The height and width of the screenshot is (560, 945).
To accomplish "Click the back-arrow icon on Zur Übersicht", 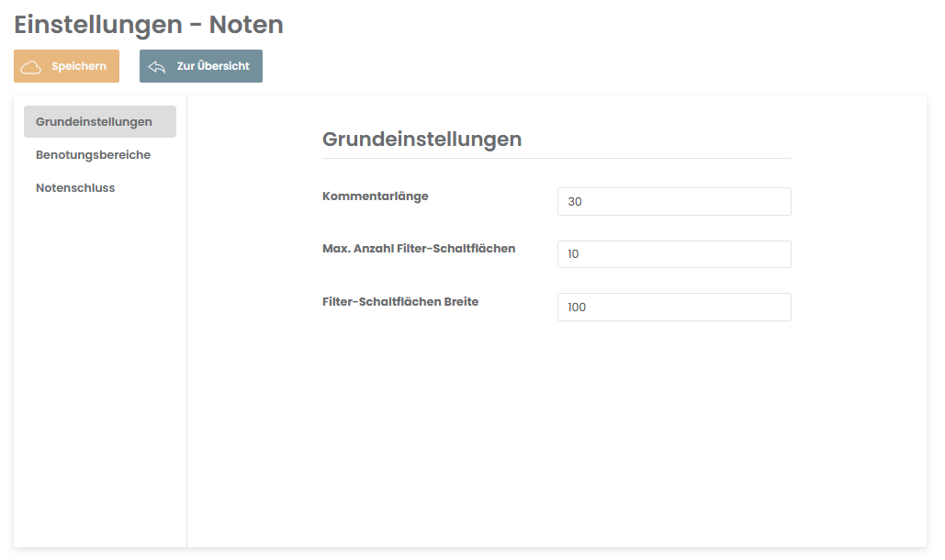I will [x=157, y=67].
